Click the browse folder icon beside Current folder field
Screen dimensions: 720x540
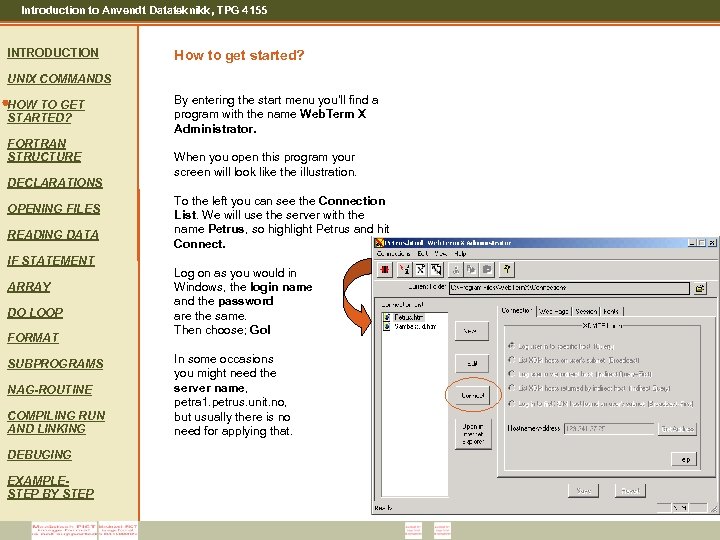tap(699, 288)
